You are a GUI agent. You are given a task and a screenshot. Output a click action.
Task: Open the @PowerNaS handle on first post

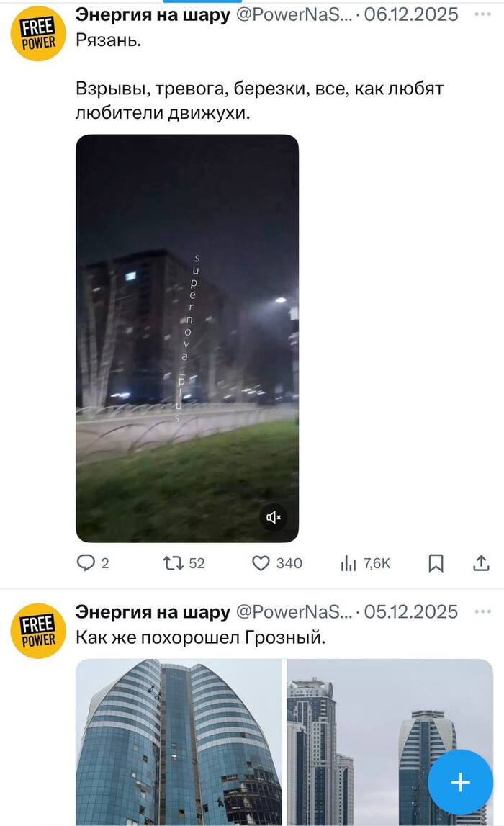294,14
